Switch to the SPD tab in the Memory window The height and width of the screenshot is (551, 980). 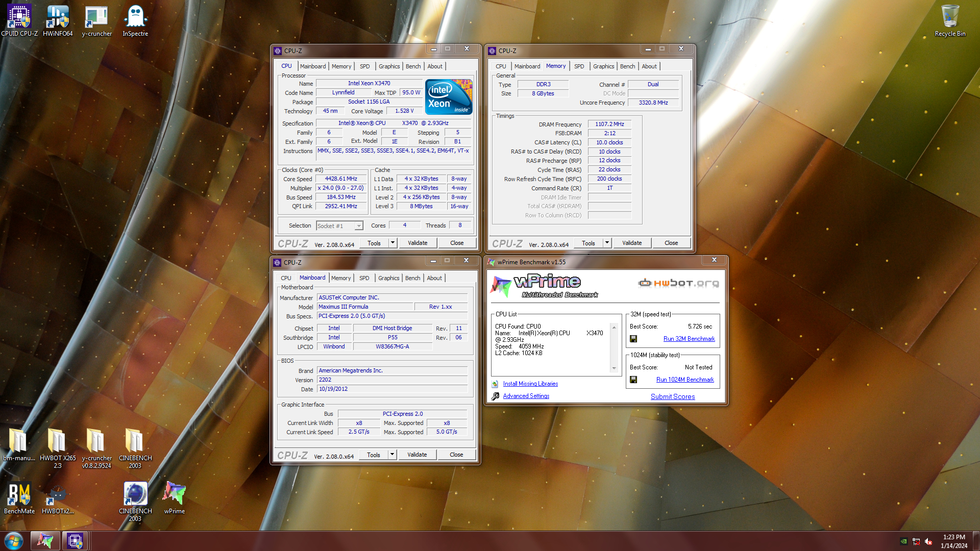click(579, 66)
